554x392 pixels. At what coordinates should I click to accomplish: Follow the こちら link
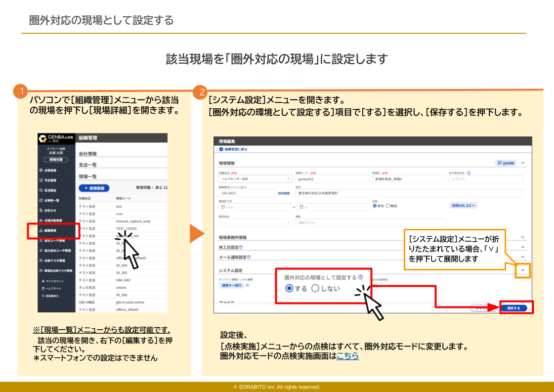pyautogui.click(x=347, y=356)
